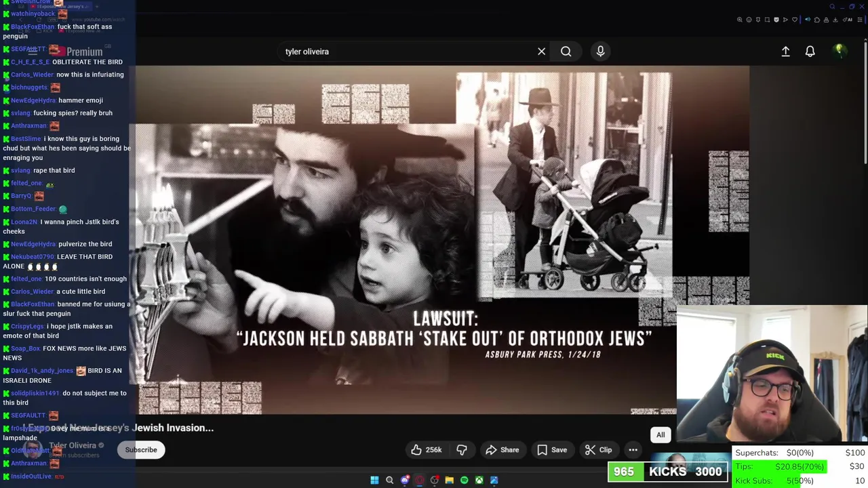The height and width of the screenshot is (488, 868).
Task: Select the All filter chip
Action: 660,435
